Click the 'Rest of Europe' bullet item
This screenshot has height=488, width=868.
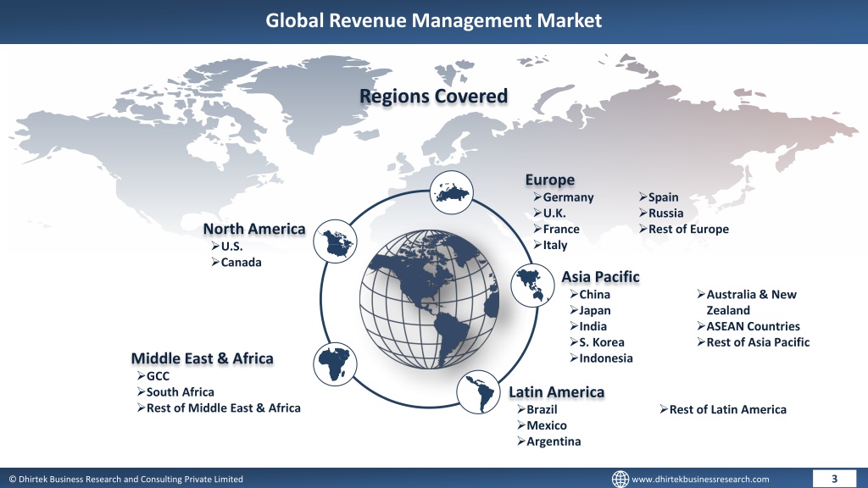click(684, 229)
